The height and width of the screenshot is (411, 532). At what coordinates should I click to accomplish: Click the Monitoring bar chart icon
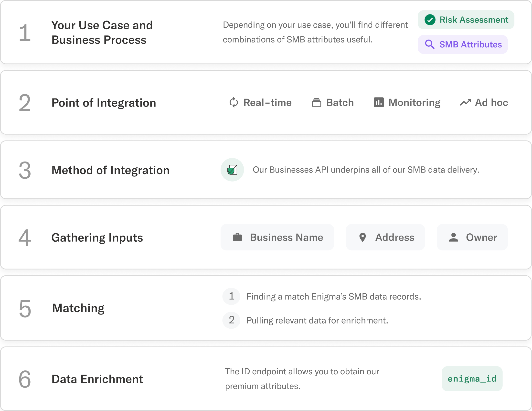(379, 102)
